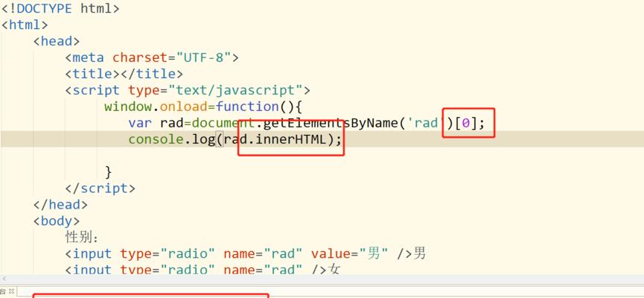Click the var keyword
Viewport: 644px width, 298px height.
[140, 123]
